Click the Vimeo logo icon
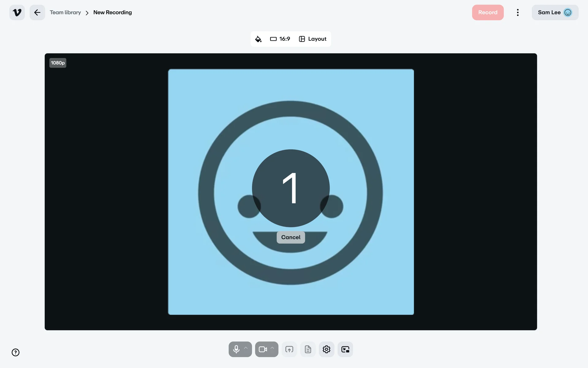Screen dimensions: 588x368 pyautogui.click(x=17, y=13)
